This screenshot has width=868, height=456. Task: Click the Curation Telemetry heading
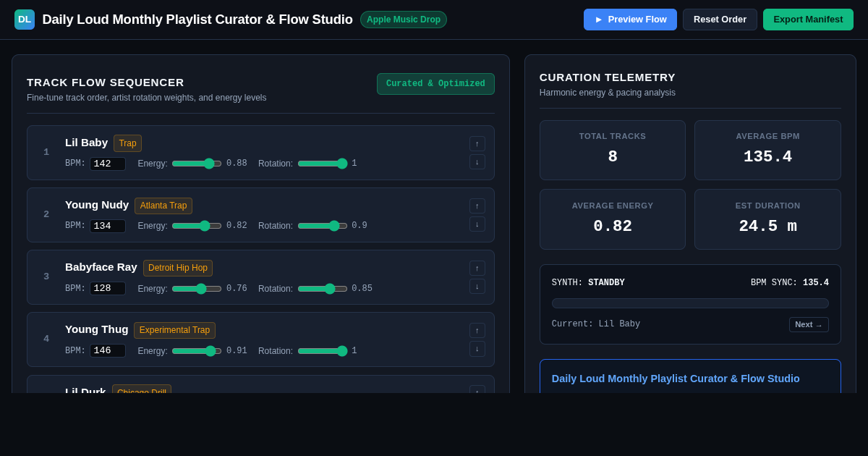coord(608,77)
